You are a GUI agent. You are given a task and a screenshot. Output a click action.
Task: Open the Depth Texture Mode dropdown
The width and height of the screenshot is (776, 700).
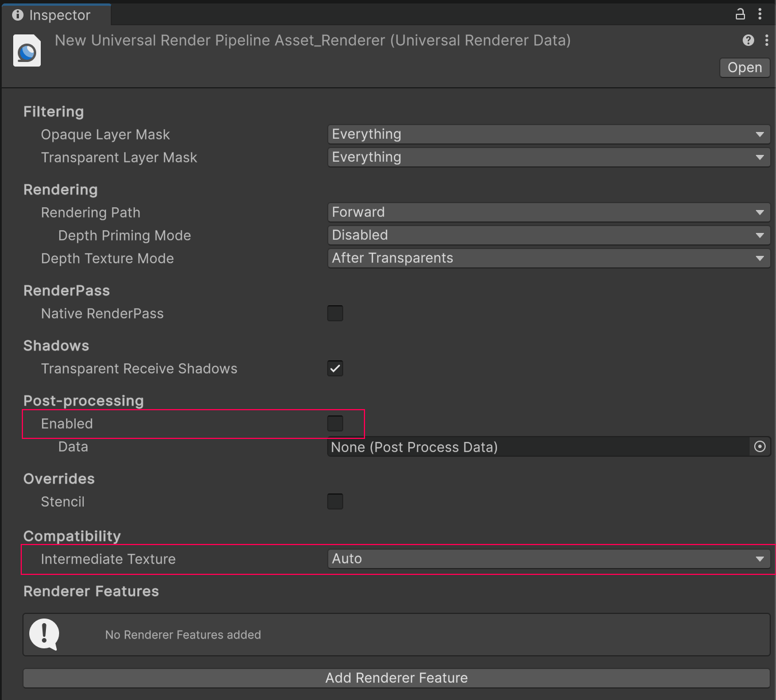[548, 258]
